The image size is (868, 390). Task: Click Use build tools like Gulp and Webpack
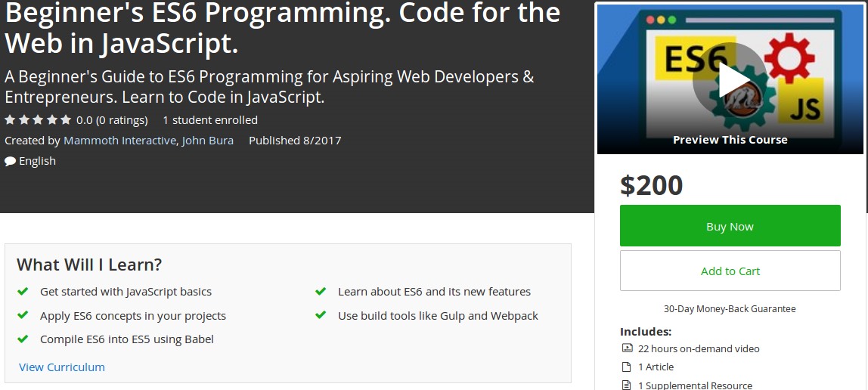(438, 316)
